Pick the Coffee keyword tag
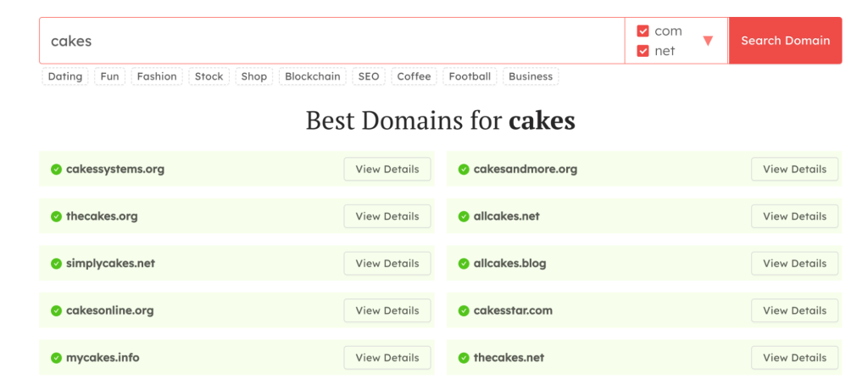868x385 pixels. [414, 76]
